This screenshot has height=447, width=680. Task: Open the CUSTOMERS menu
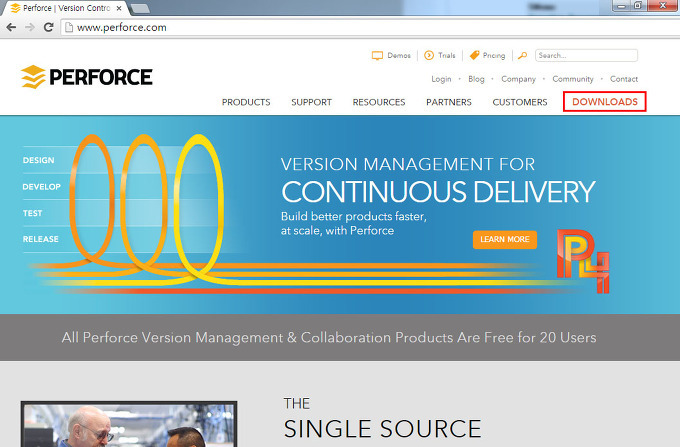coord(520,102)
